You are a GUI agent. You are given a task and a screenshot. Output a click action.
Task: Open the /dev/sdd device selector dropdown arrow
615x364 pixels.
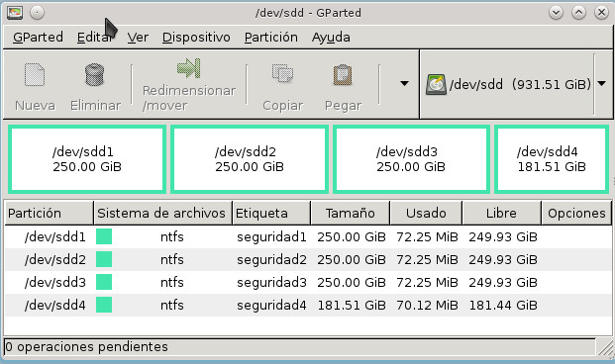pyautogui.click(x=602, y=83)
